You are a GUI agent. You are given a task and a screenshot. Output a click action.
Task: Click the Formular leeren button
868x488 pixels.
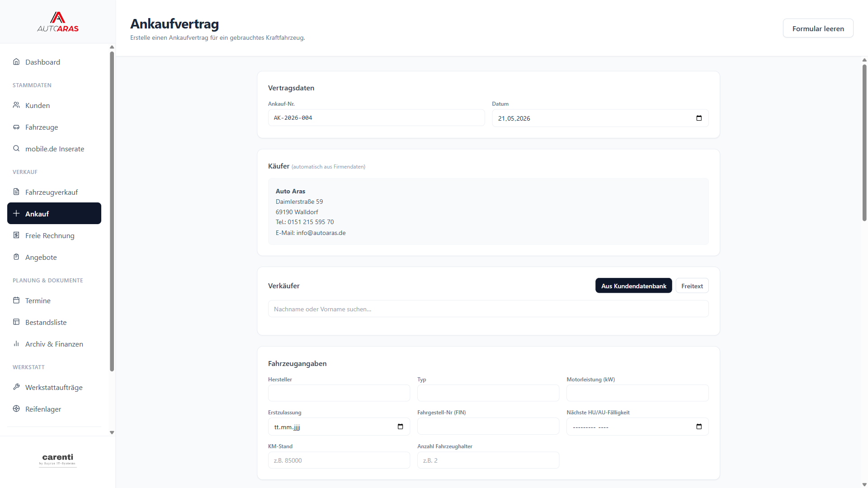pos(818,28)
